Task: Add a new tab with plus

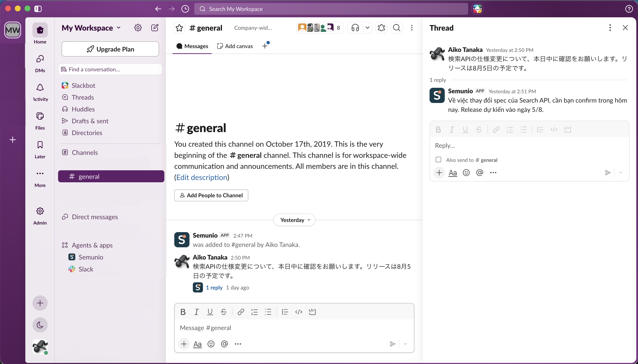Action: tap(265, 46)
